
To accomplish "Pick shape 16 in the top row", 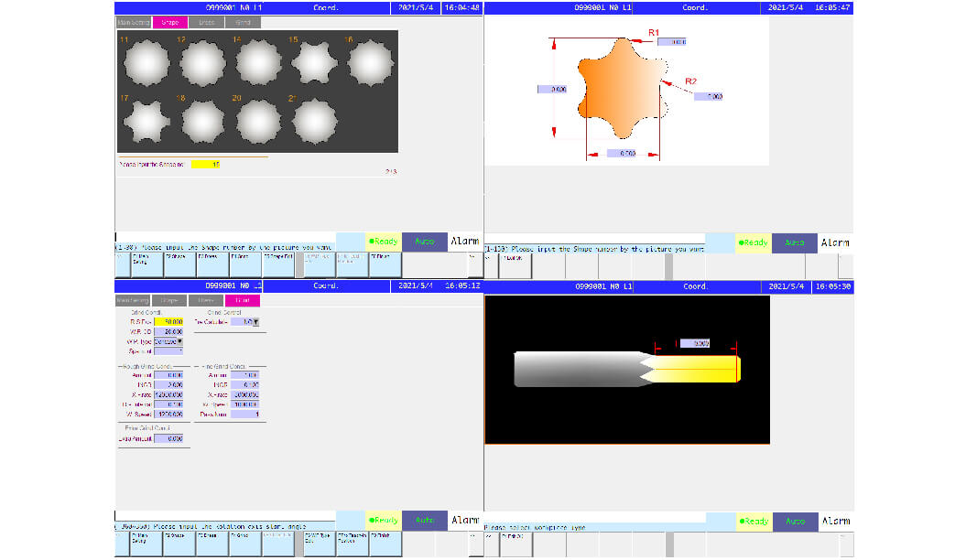I will [370, 64].
